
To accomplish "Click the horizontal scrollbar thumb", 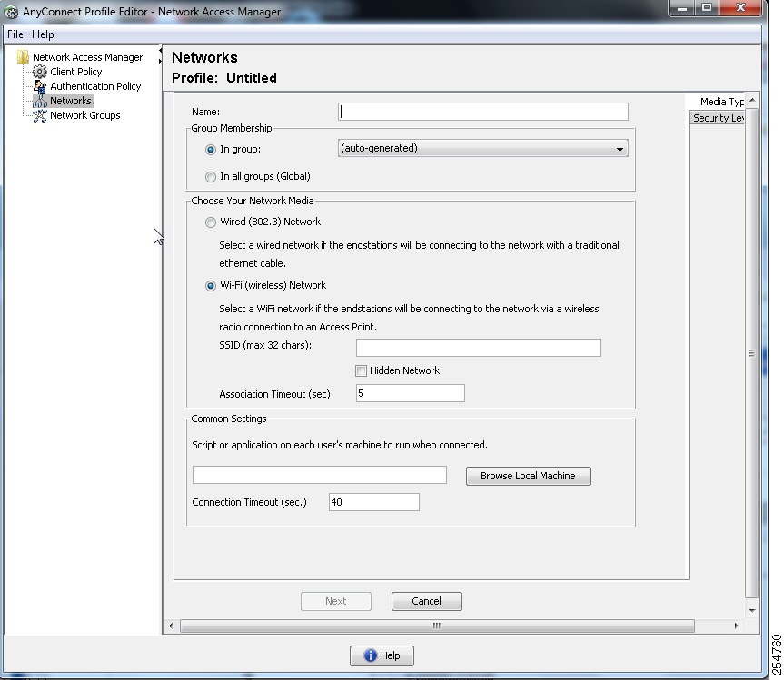I will pos(437,626).
